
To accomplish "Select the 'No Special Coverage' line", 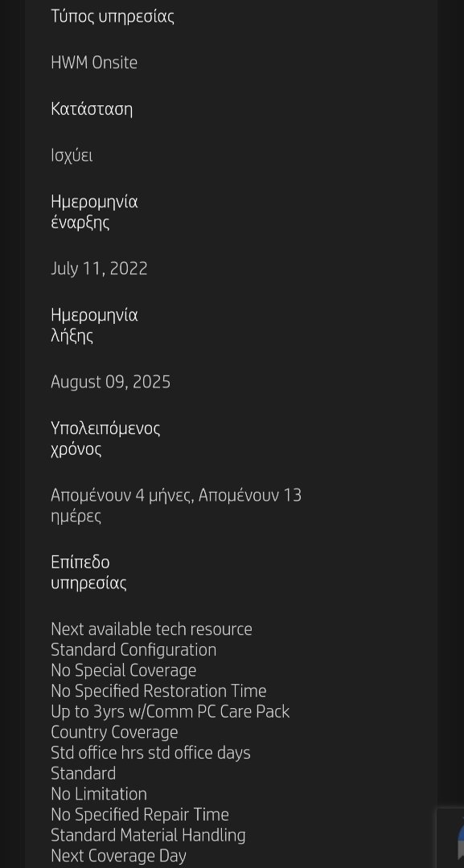I will 124,670.
